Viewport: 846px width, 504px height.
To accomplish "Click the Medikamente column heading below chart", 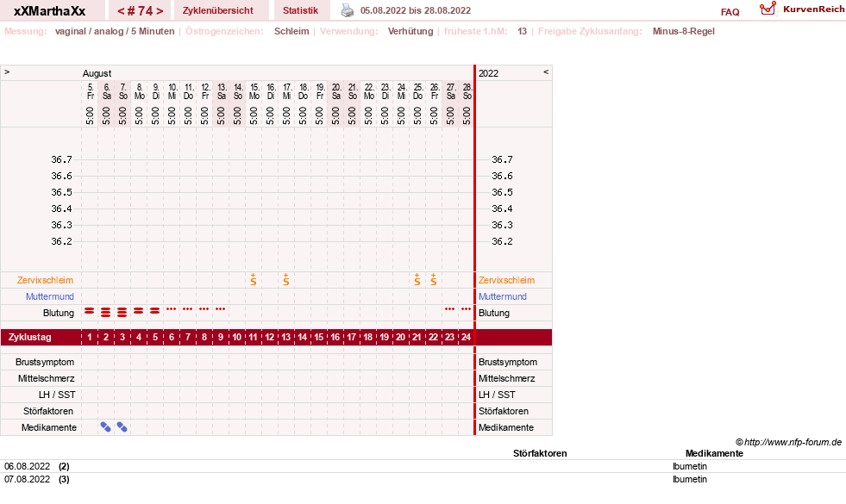I will pos(714,453).
